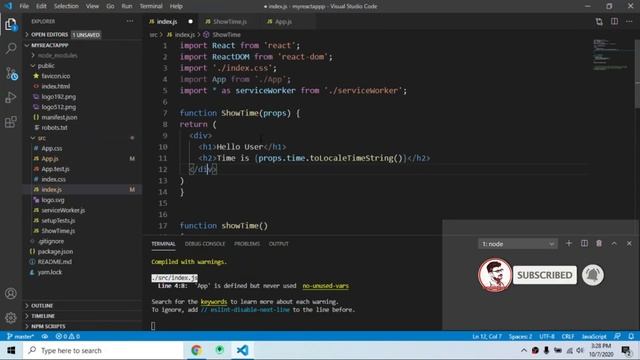Open manifest.json in the explorer
640x360 pixels.
pos(82,117)
